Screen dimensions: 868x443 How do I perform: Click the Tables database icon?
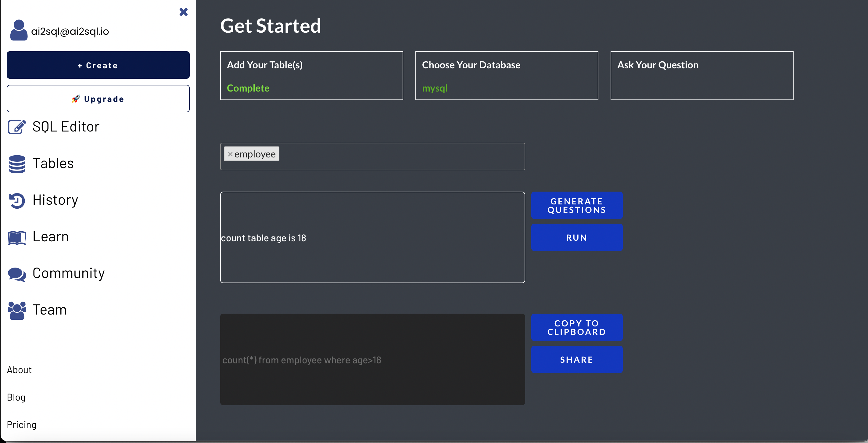click(x=17, y=164)
